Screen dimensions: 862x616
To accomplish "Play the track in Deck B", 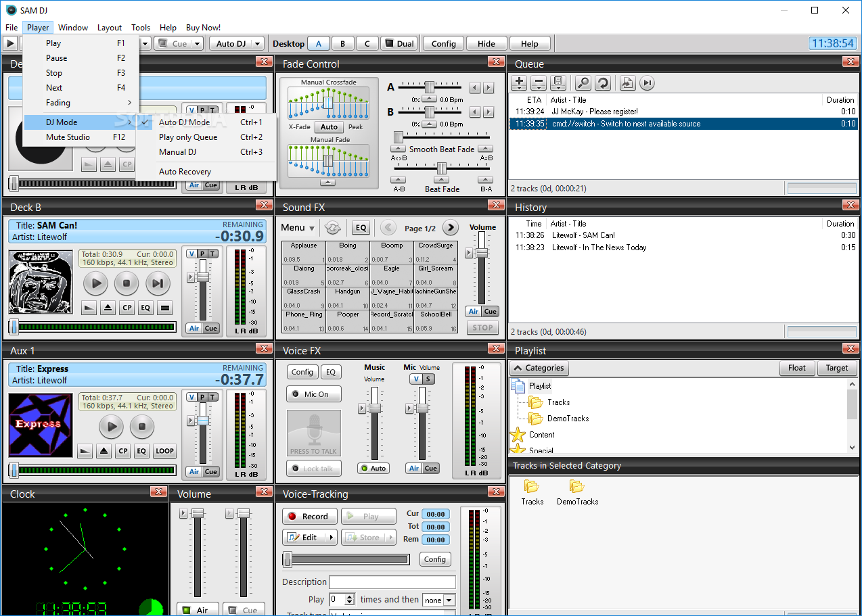I will tap(95, 283).
